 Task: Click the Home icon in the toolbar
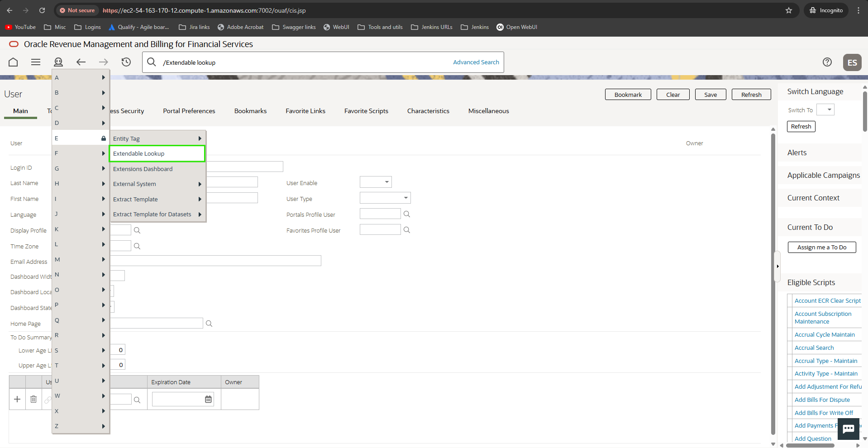(x=13, y=62)
